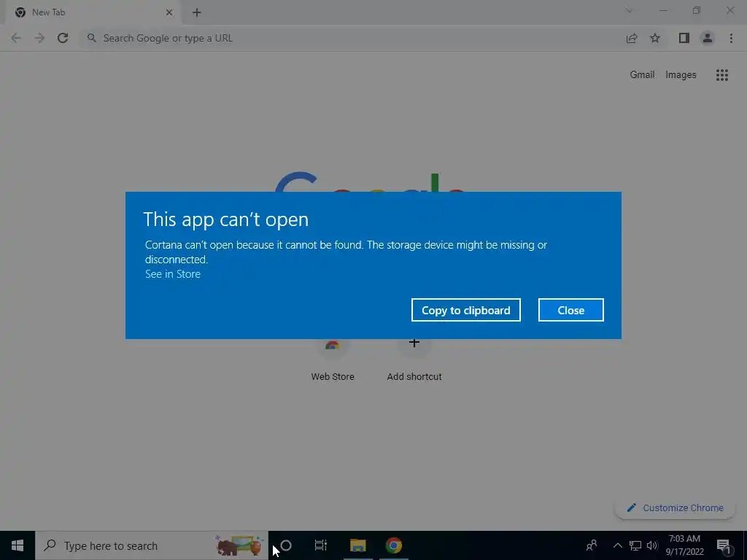Open File Explorer from the taskbar
Screen dimensions: 747x560
(x=357, y=545)
